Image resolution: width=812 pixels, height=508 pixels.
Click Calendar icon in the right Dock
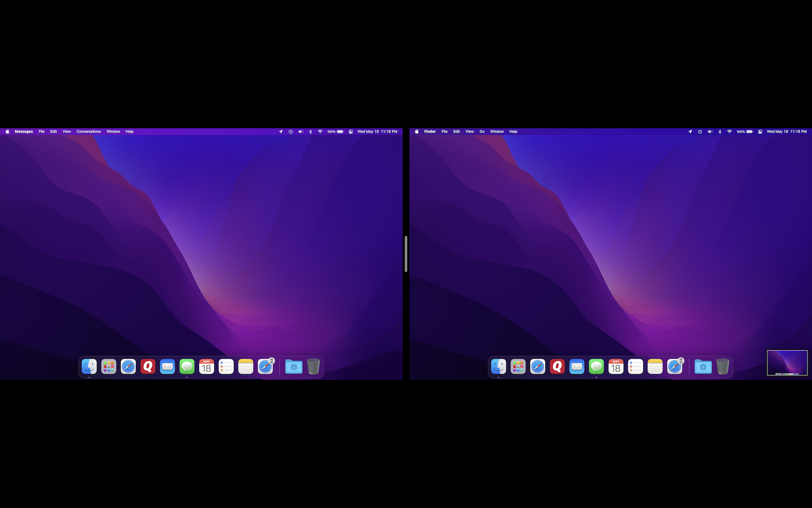[x=616, y=367]
